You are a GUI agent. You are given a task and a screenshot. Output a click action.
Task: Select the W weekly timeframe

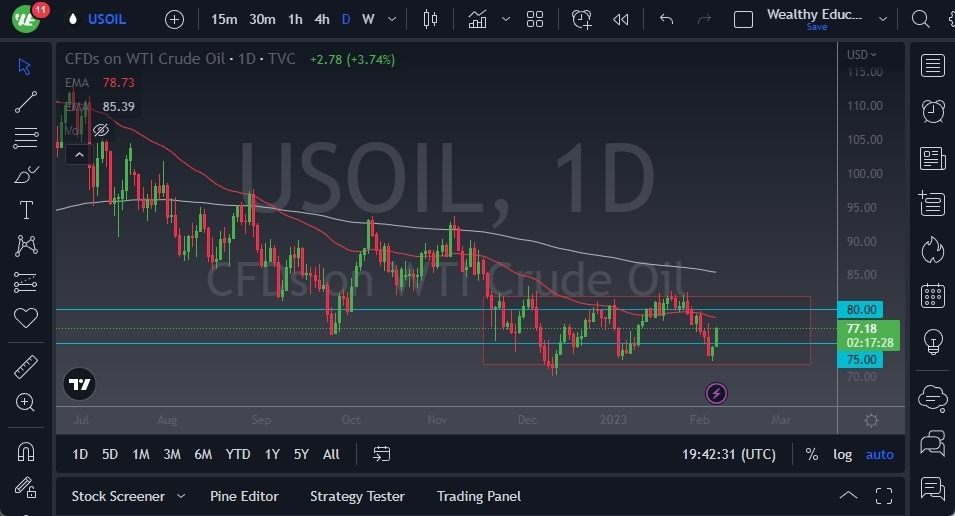pos(368,19)
